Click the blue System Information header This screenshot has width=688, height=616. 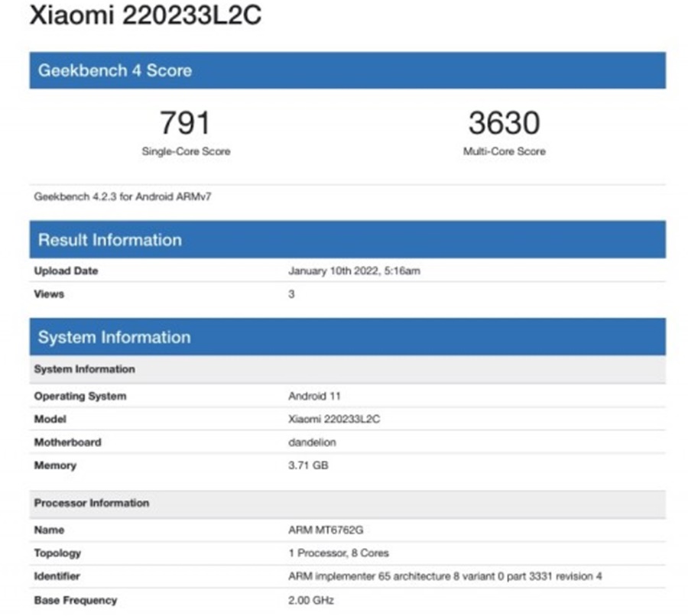click(x=348, y=337)
